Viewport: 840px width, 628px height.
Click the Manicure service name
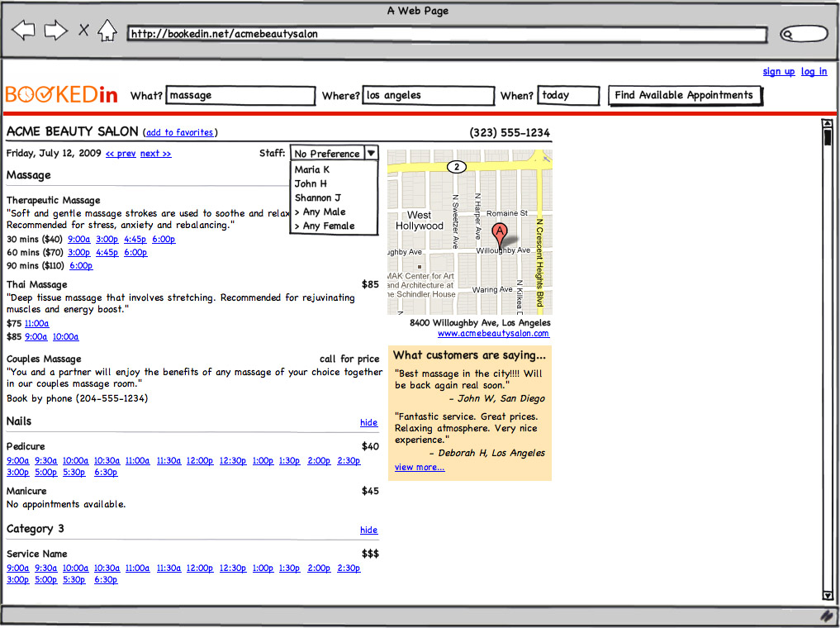(x=26, y=491)
